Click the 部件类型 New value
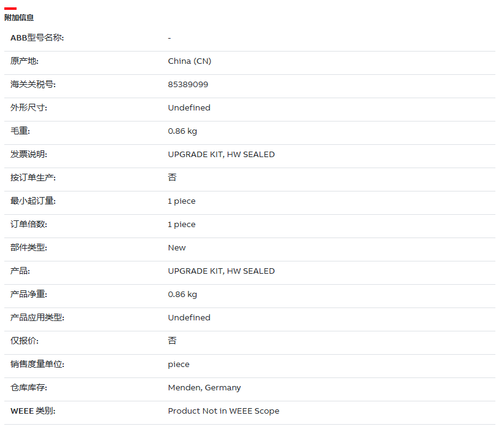This screenshot has width=504, height=429. 177,248
